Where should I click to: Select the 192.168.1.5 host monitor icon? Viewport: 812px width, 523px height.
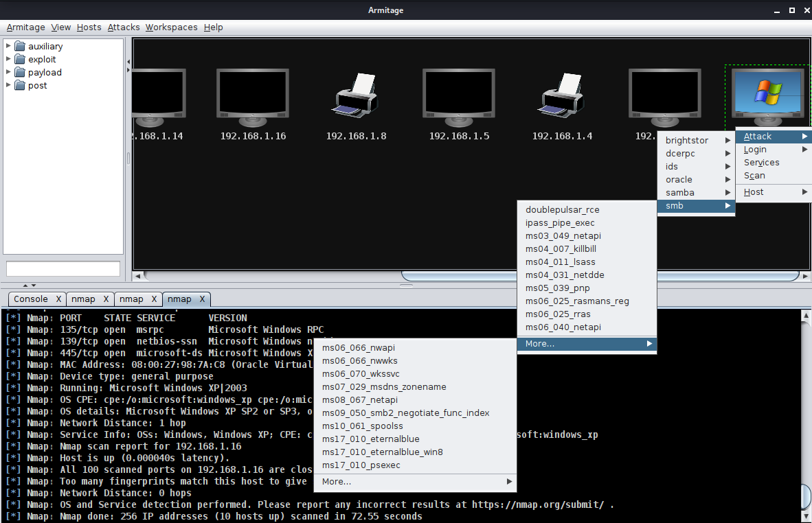459,97
